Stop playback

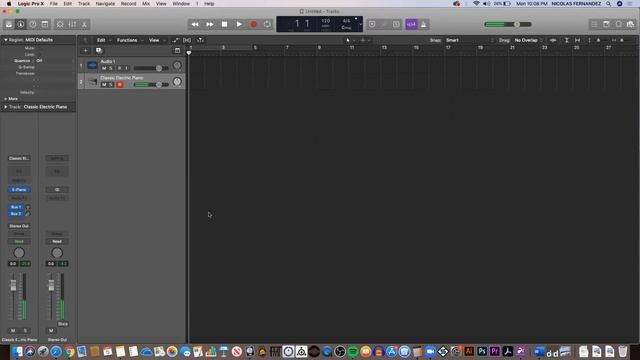point(224,24)
